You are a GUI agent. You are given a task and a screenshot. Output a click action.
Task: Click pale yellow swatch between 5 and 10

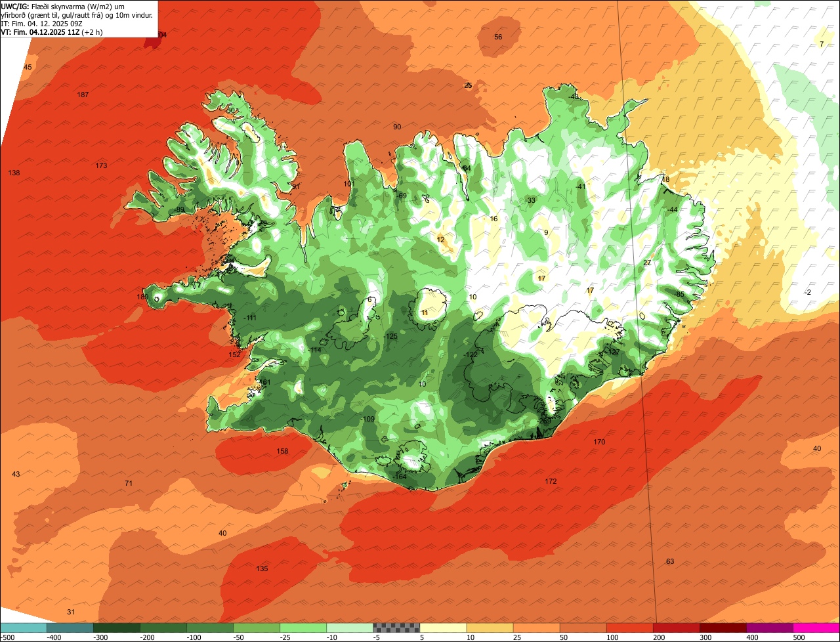click(443, 628)
